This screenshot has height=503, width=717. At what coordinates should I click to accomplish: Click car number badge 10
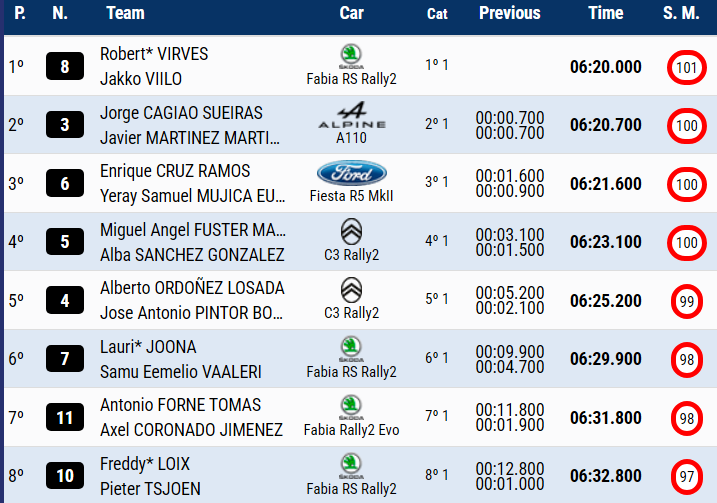pyautogui.click(x=65, y=476)
